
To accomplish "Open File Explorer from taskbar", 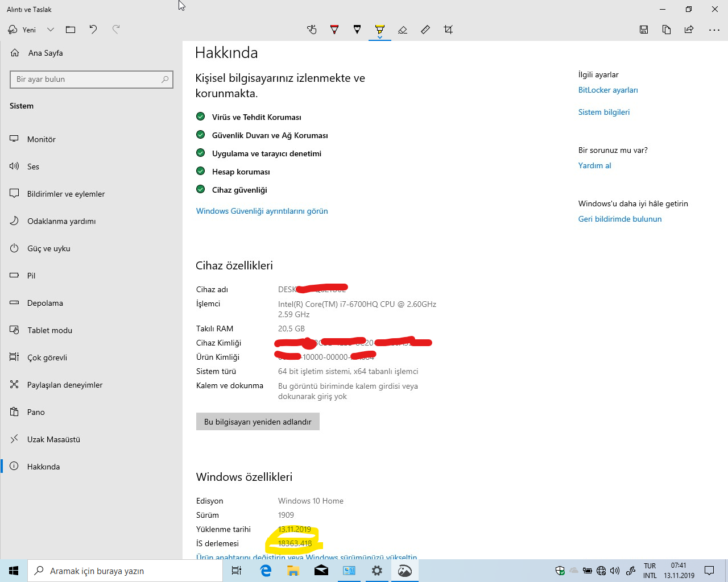I will [x=293, y=571].
